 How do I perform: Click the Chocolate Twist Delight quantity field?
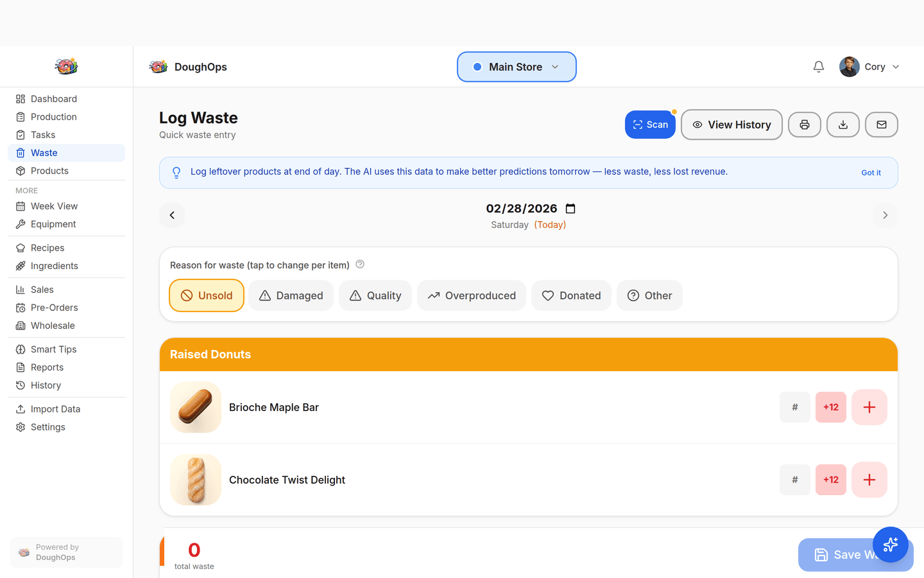point(795,480)
